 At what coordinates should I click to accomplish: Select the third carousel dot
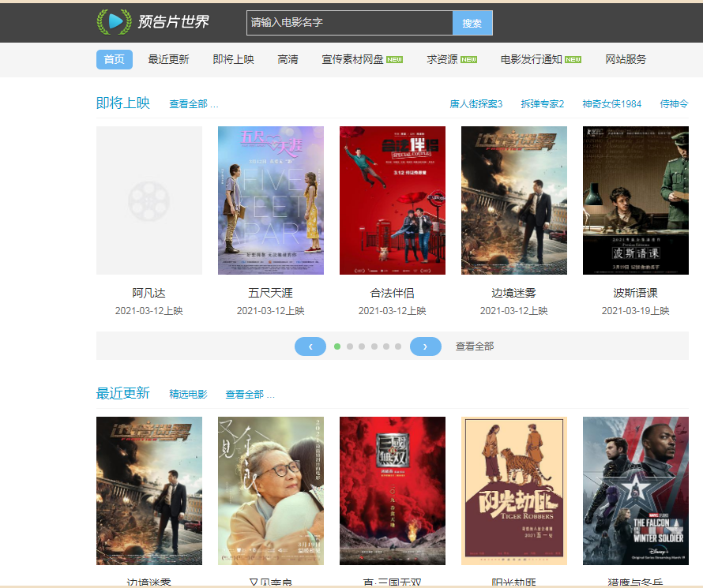coord(362,346)
